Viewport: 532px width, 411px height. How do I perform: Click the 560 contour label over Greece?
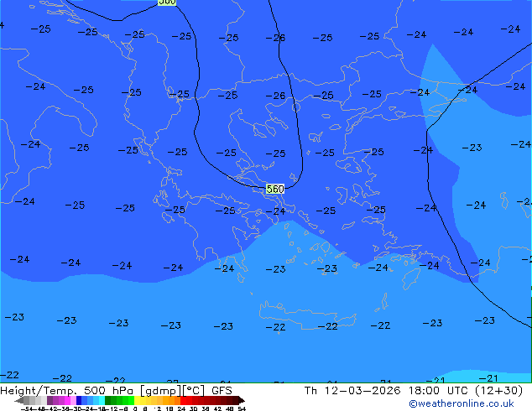(x=275, y=189)
